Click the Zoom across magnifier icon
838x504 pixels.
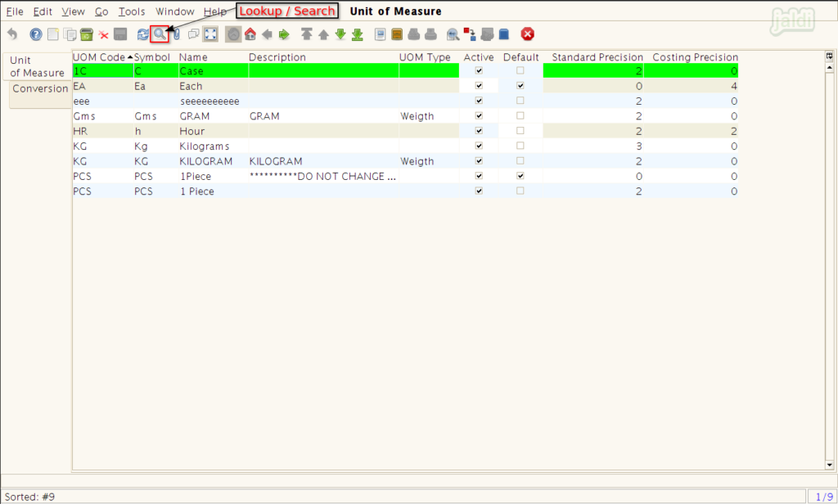453,34
